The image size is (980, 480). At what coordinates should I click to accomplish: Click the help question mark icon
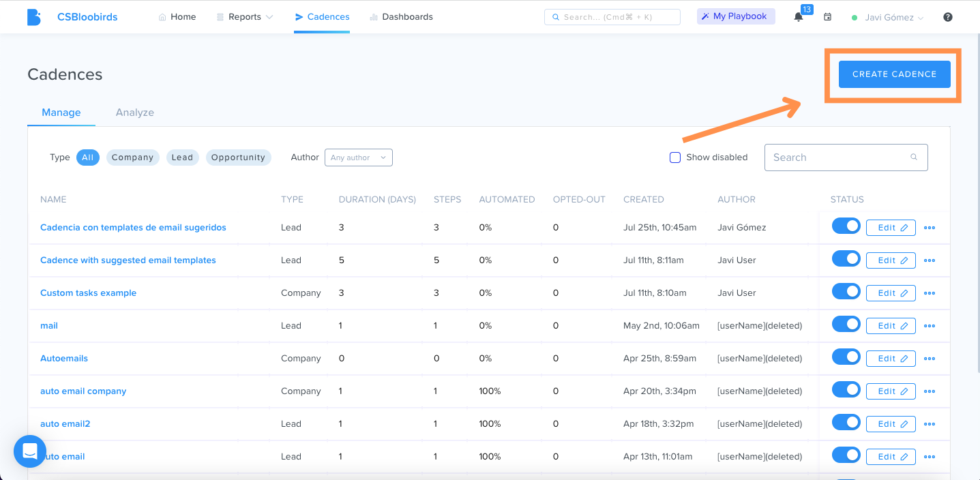pyautogui.click(x=948, y=17)
